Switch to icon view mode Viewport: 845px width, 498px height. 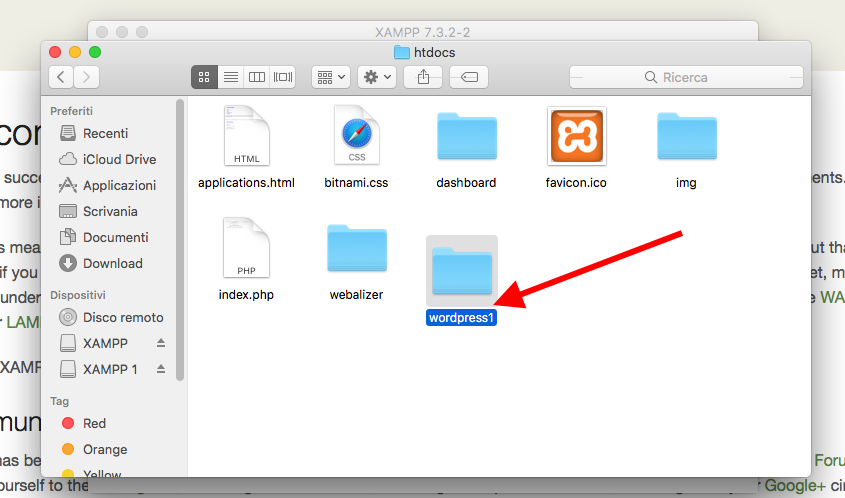pos(204,77)
